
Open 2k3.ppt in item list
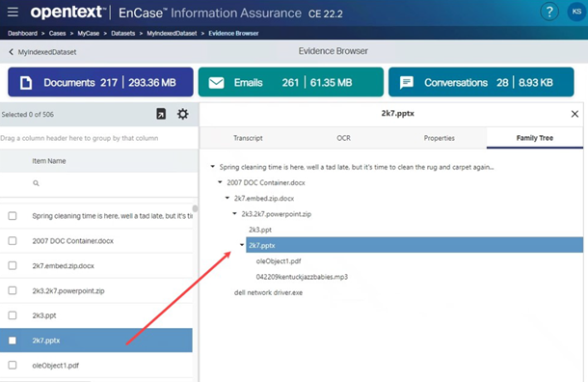(44, 315)
